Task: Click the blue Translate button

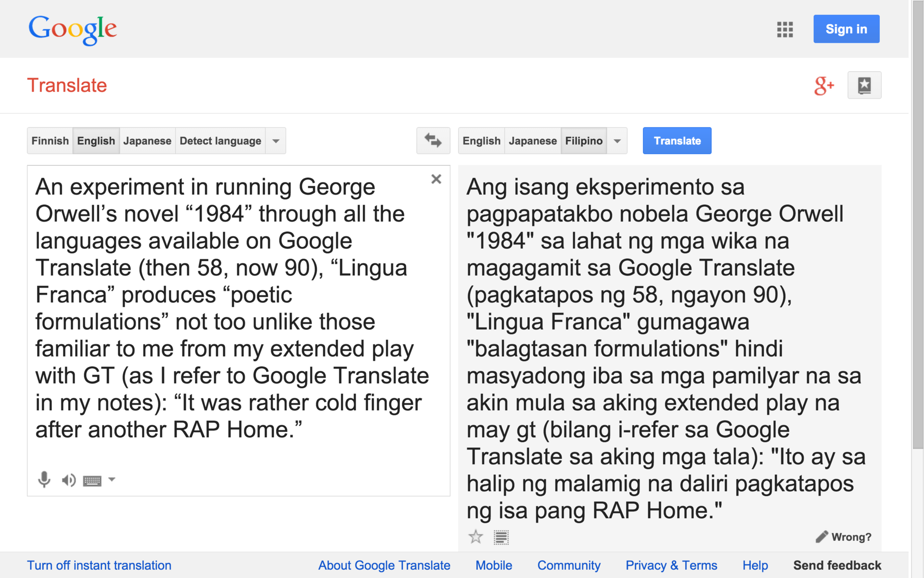Action: click(x=677, y=141)
